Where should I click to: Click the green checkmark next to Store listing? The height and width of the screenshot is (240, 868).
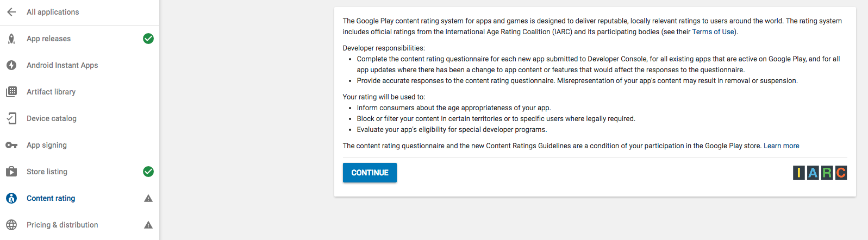click(x=148, y=172)
